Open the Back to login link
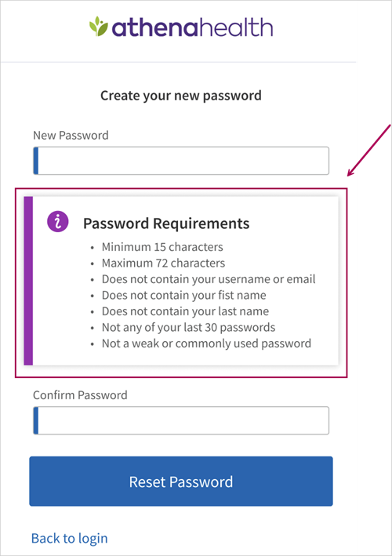Screen dimensions: 392x556 [x=70, y=538]
